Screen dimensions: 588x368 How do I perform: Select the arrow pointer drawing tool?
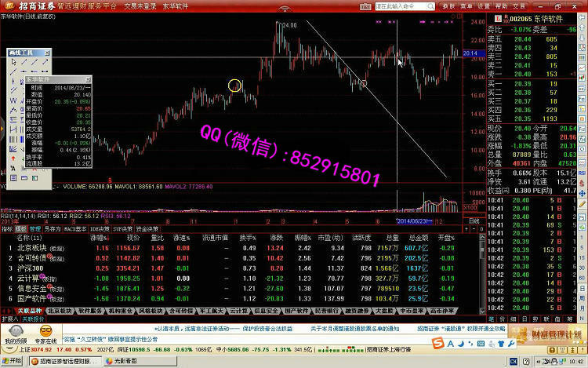tap(12, 61)
